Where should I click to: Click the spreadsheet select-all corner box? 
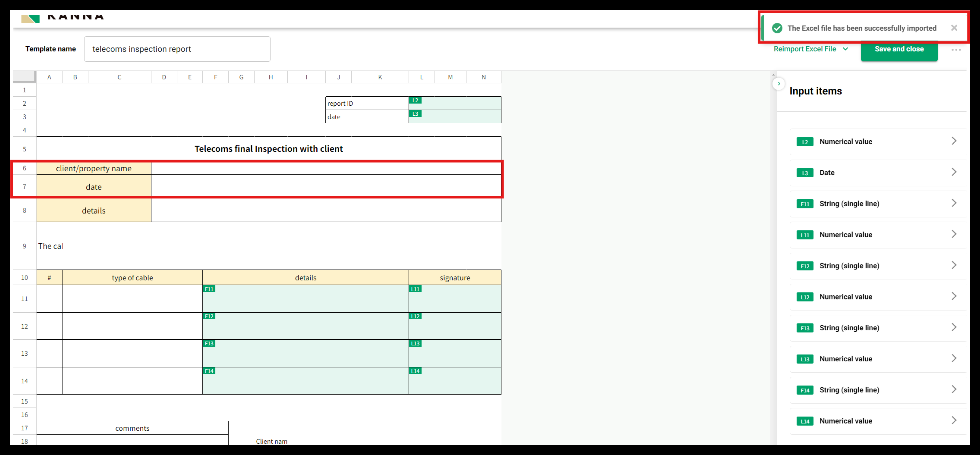tap(24, 76)
